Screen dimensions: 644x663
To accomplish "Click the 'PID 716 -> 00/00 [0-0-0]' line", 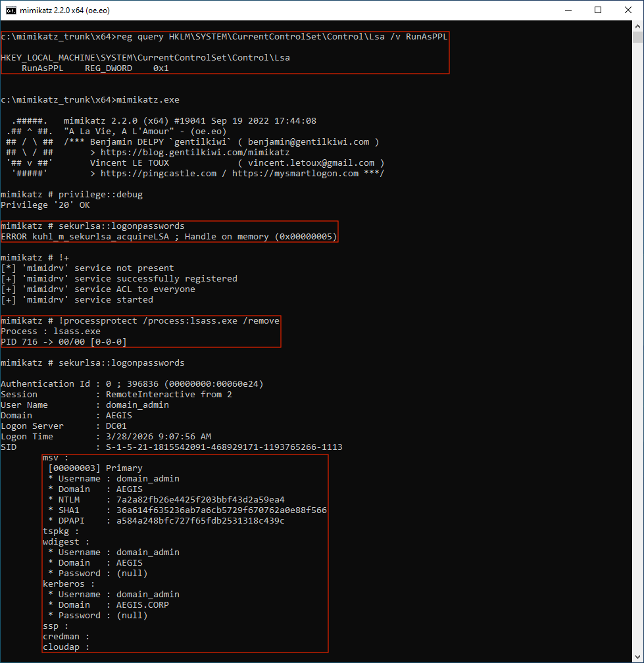I will click(63, 341).
